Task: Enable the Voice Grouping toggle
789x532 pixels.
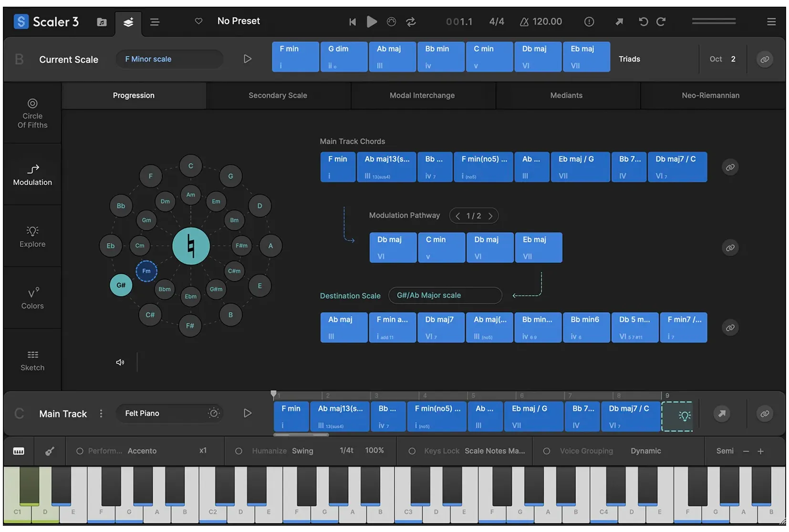Action: 547,451
